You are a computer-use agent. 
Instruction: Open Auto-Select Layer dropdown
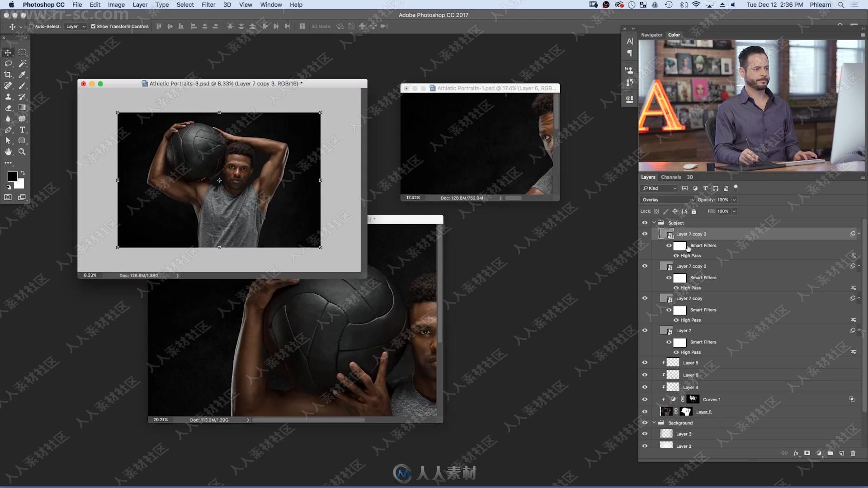point(75,26)
